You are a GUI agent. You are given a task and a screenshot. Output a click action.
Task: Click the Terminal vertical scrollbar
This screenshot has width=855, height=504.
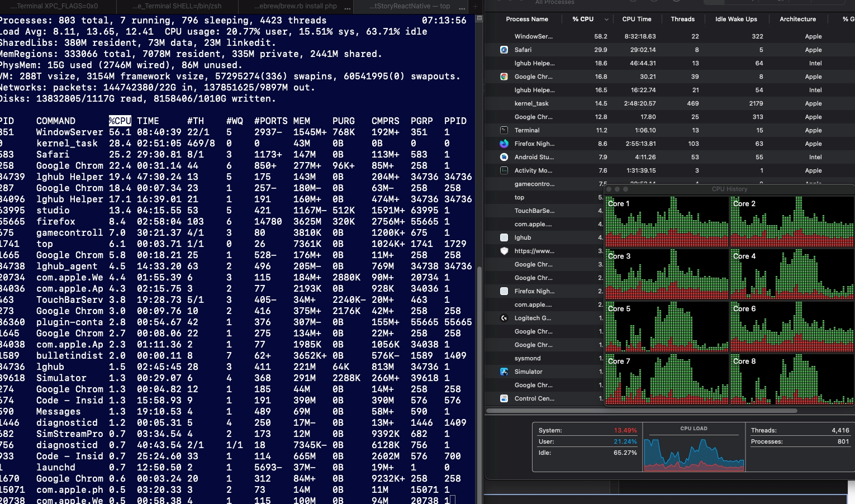click(x=479, y=386)
